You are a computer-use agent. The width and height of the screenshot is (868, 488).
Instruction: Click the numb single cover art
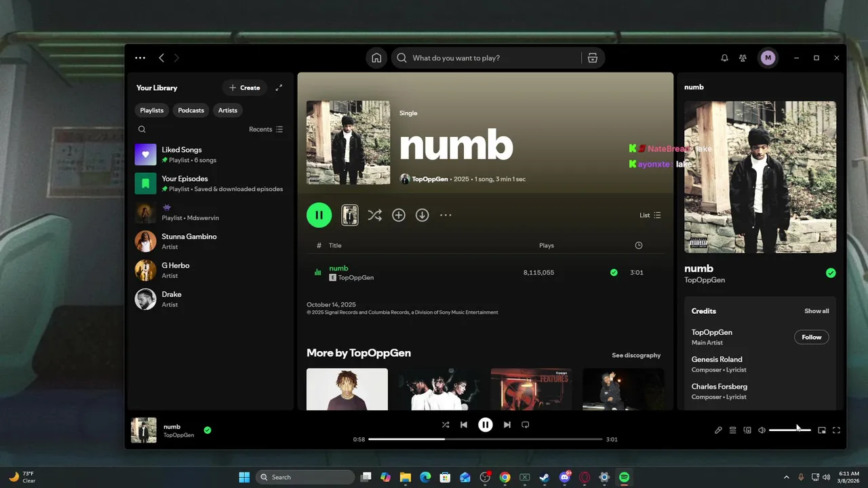[x=349, y=142]
